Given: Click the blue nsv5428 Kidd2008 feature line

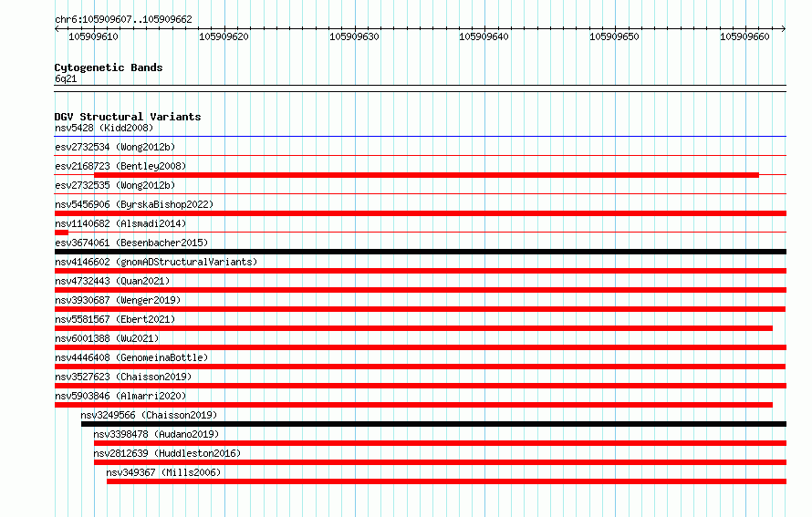Looking at the screenshot, I should click(x=421, y=137).
